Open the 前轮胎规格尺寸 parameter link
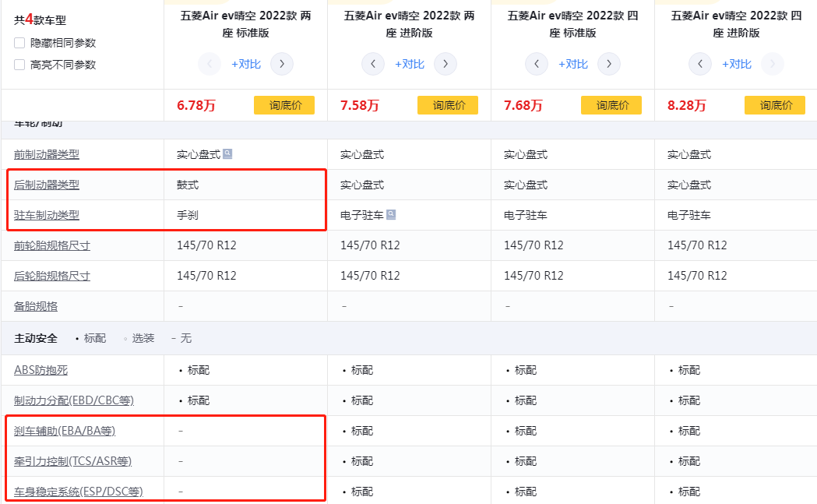The width and height of the screenshot is (817, 504). pos(52,245)
